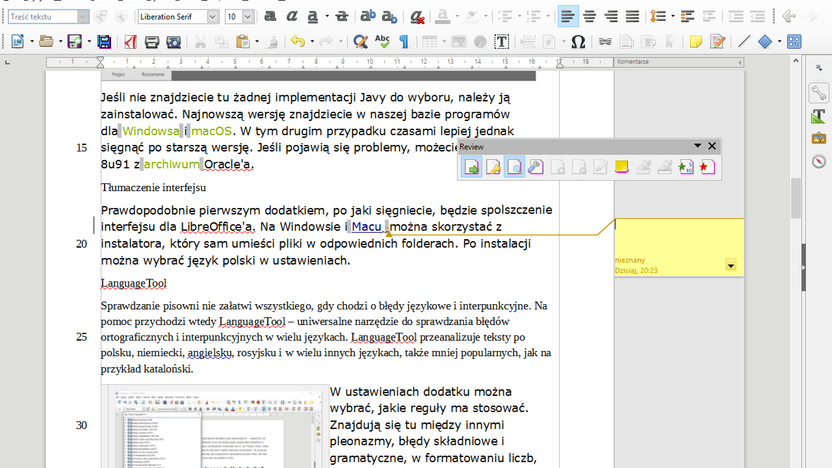Image resolution: width=832 pixels, height=468 pixels.
Task: Click the Italic formatting icon
Action: pyautogui.click(x=291, y=16)
